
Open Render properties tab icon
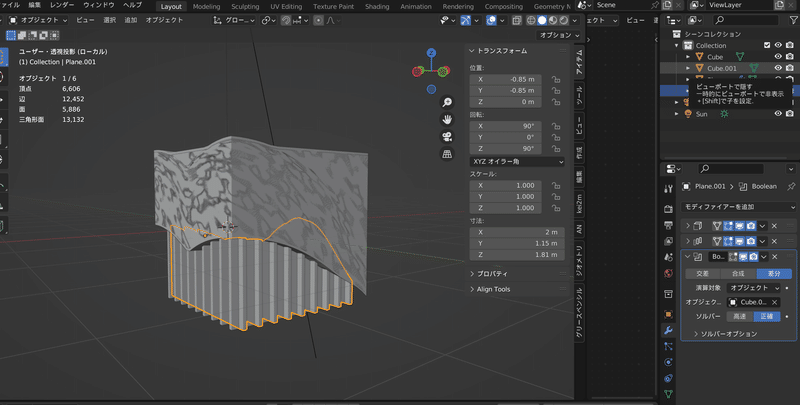[668, 209]
